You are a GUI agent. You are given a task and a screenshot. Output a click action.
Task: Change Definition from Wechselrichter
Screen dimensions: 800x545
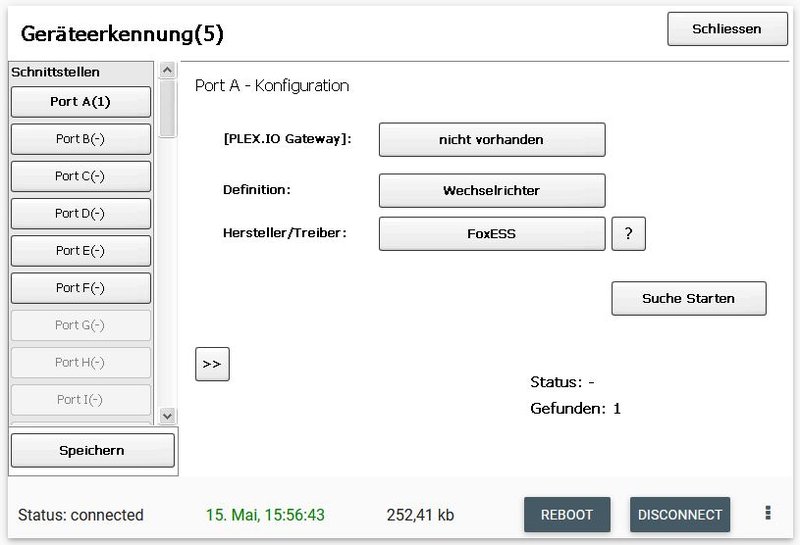coord(491,190)
